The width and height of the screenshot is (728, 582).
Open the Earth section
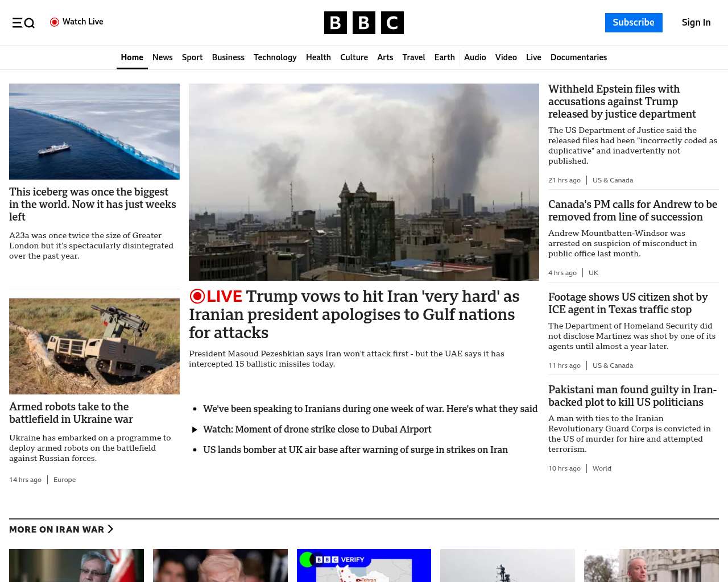[444, 57]
